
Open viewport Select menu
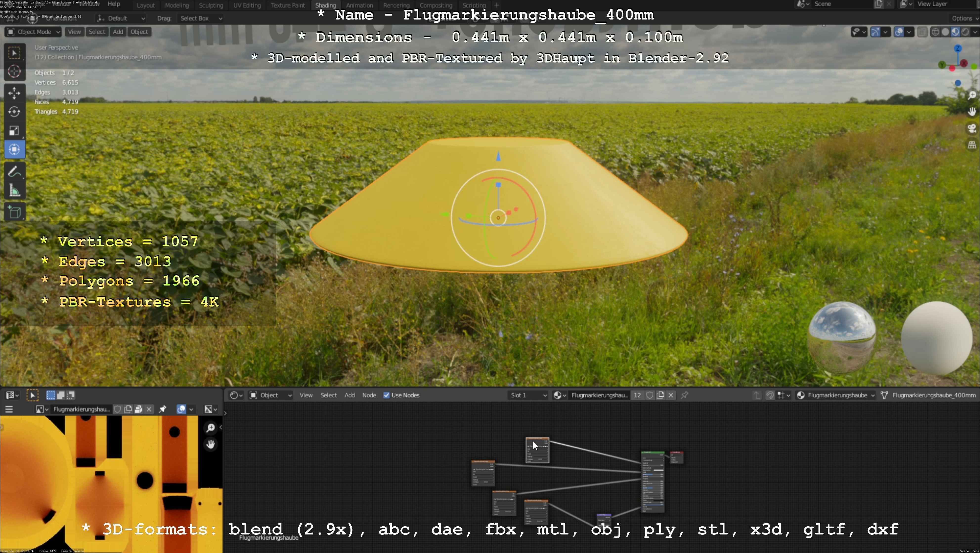[97, 32]
